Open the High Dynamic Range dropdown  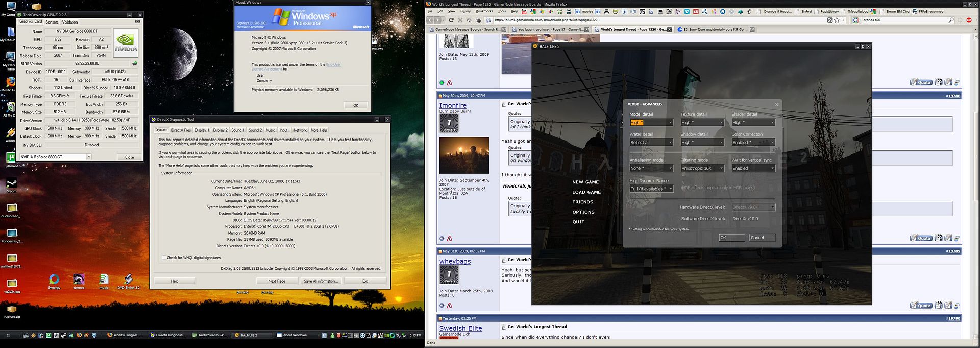tap(651, 189)
